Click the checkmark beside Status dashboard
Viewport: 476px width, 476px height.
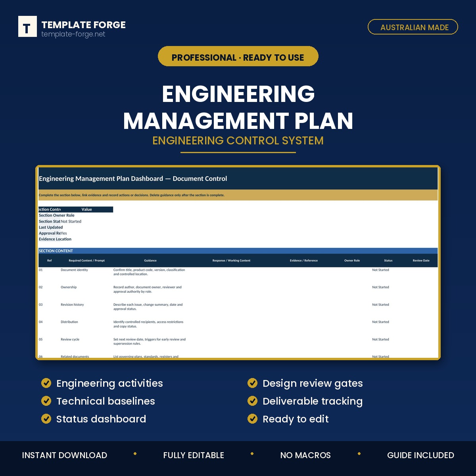(x=46, y=418)
